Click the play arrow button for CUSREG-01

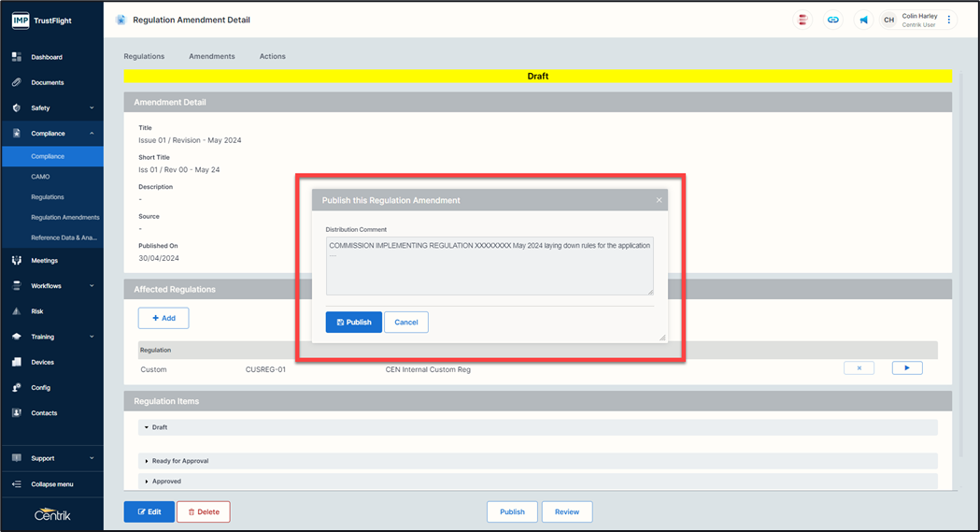(x=906, y=368)
